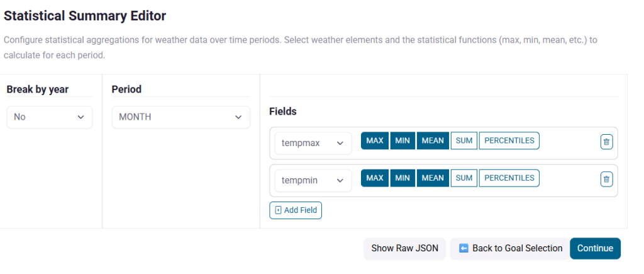Toggle MAX for the tempmin field
644x274 pixels.
tap(375, 178)
